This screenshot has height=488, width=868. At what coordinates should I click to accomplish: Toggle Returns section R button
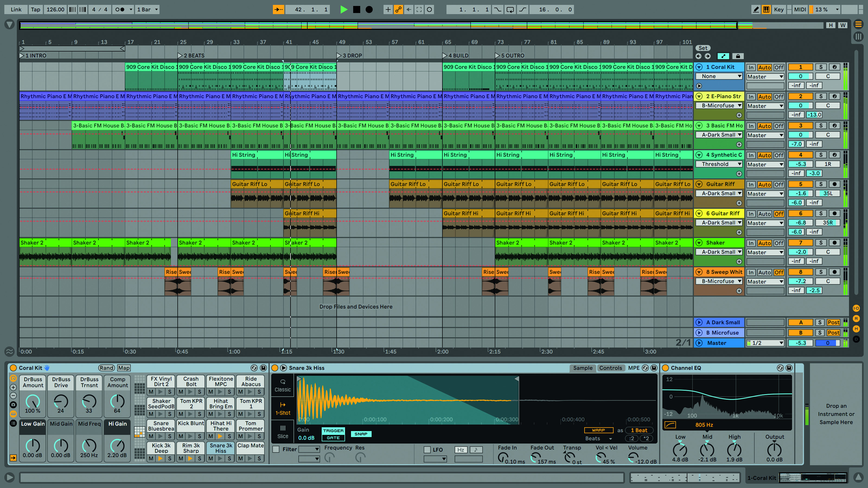click(856, 319)
